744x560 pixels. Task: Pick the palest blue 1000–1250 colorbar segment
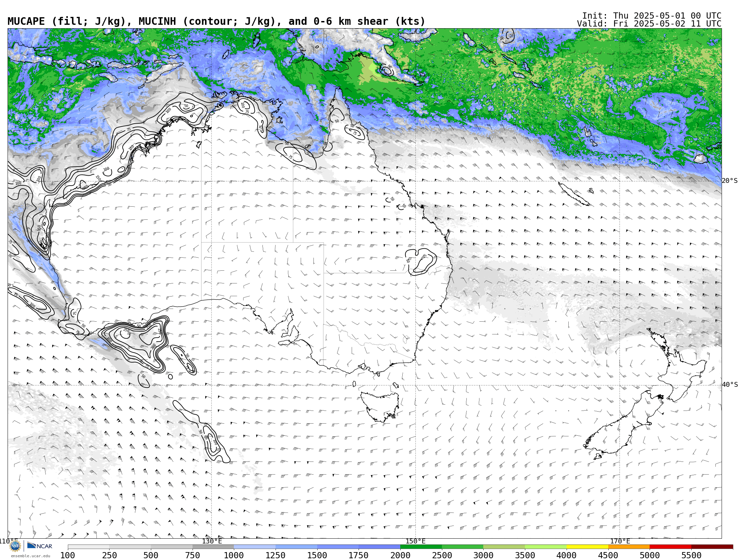point(255,547)
